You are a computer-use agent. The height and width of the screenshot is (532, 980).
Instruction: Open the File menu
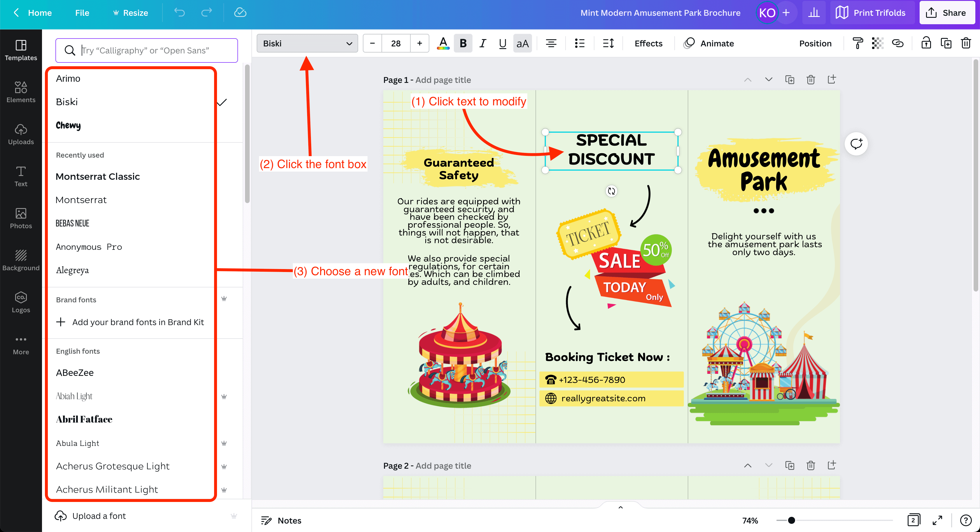pyautogui.click(x=82, y=13)
